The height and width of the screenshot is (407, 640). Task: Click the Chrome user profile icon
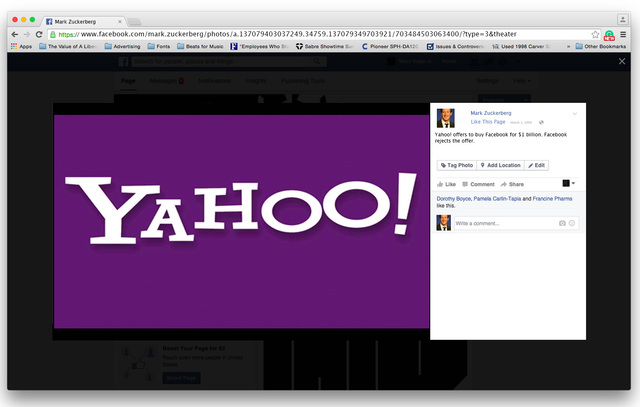(x=622, y=19)
